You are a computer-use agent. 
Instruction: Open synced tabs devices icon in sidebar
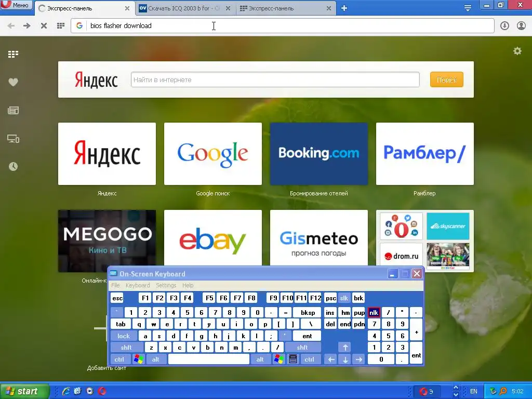click(x=13, y=138)
